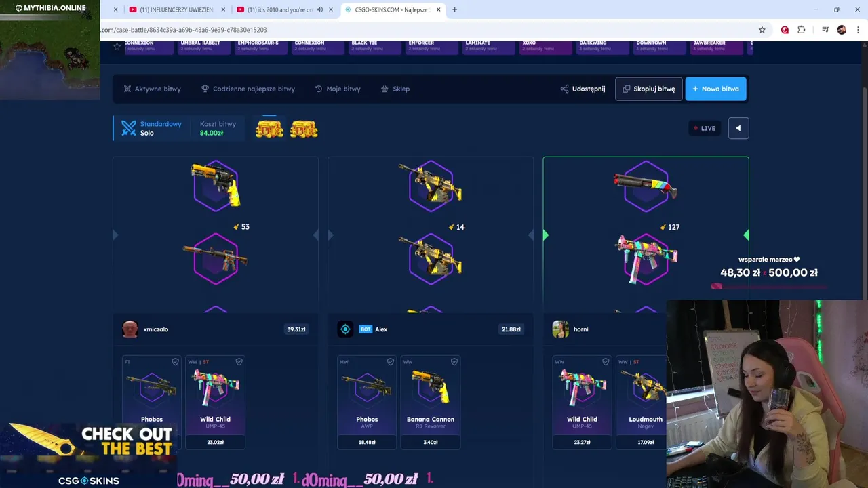Click shield icon on xmiczalo's Phobos card
This screenshot has width=868, height=488.
175,362
